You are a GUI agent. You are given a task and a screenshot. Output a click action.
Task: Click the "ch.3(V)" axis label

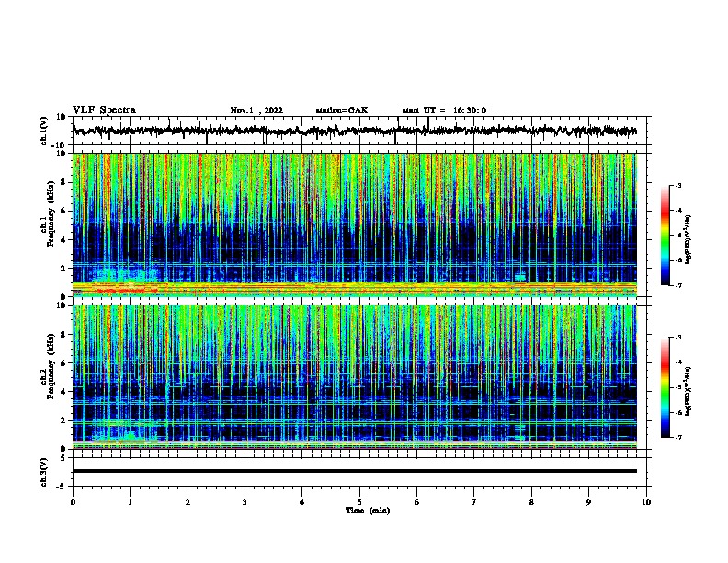click(x=44, y=472)
